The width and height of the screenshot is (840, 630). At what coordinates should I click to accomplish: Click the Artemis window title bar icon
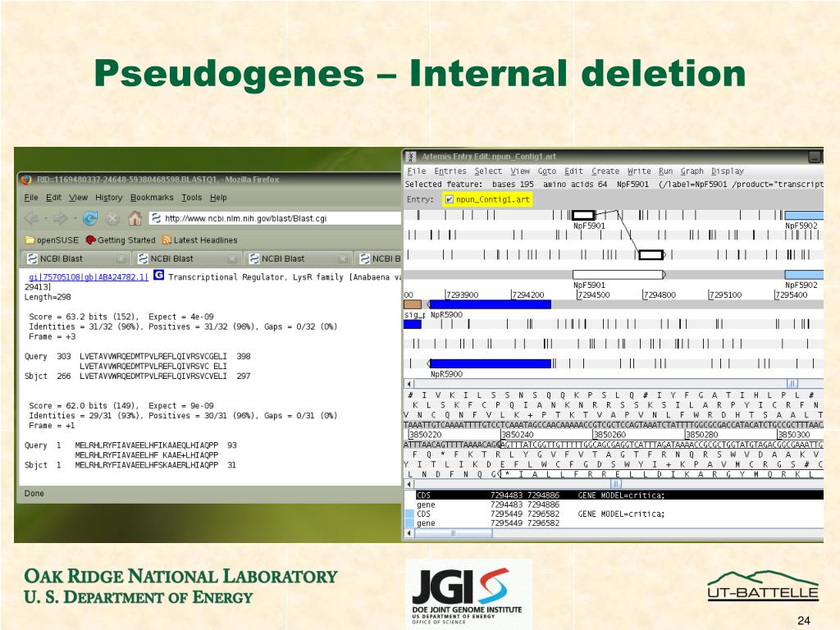pos(410,157)
